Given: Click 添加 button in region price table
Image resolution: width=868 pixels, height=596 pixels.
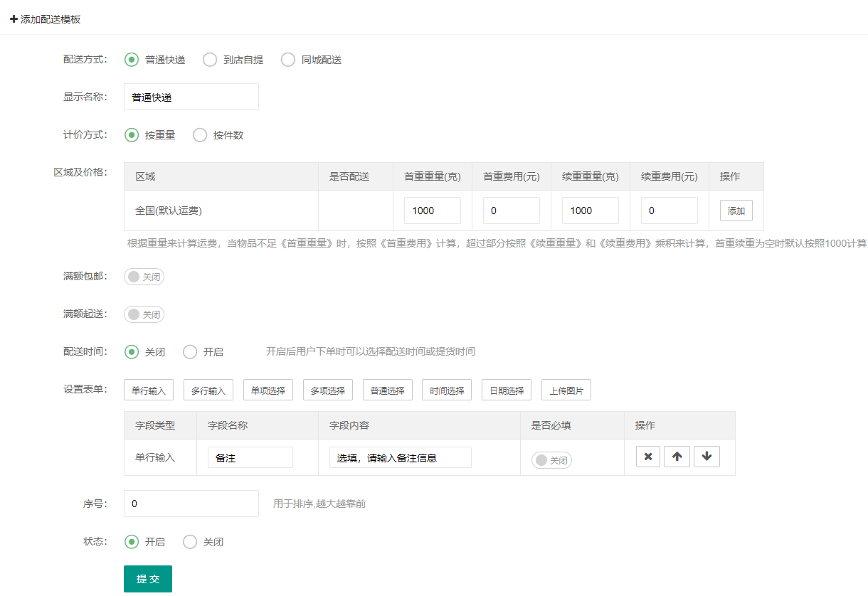Looking at the screenshot, I should click(736, 211).
